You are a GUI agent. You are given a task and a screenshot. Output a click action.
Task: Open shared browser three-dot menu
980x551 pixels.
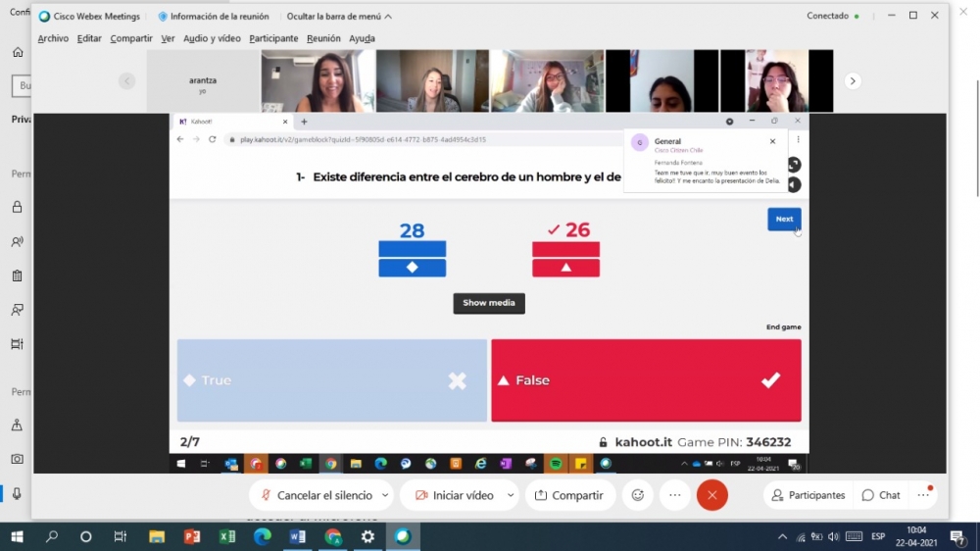[798, 139]
